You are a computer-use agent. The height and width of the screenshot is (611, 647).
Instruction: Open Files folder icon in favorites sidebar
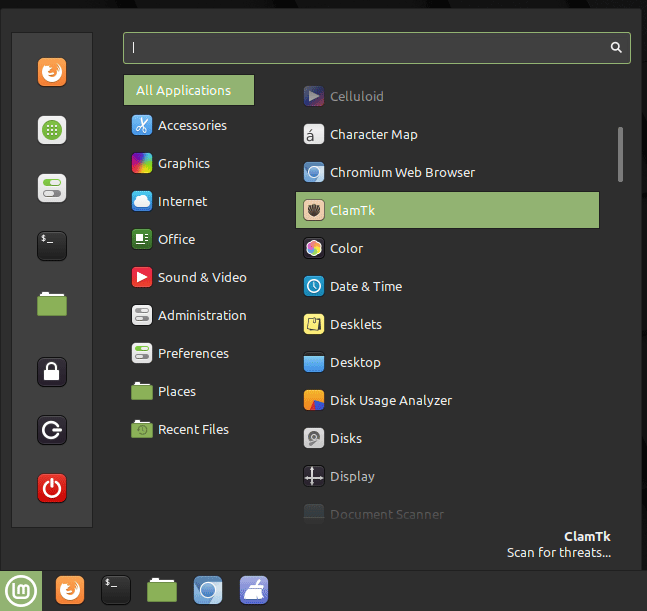[x=52, y=304]
